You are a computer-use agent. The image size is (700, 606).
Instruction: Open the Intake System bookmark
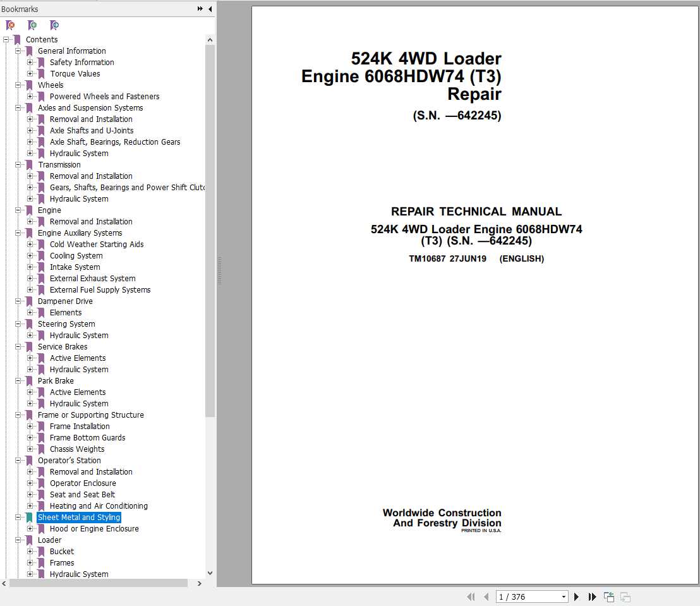pos(75,267)
